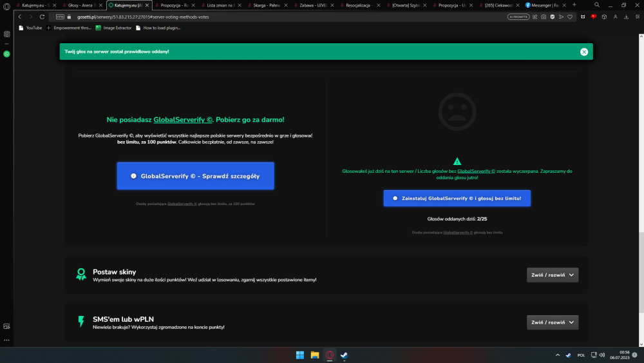
Task: Click the send page arrow icon
Action: click(561, 17)
